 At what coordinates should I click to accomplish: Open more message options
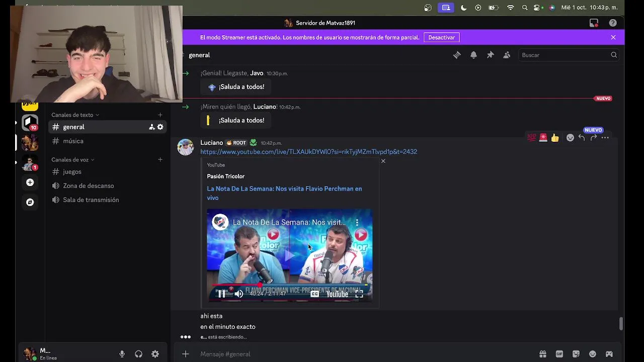[x=605, y=137]
